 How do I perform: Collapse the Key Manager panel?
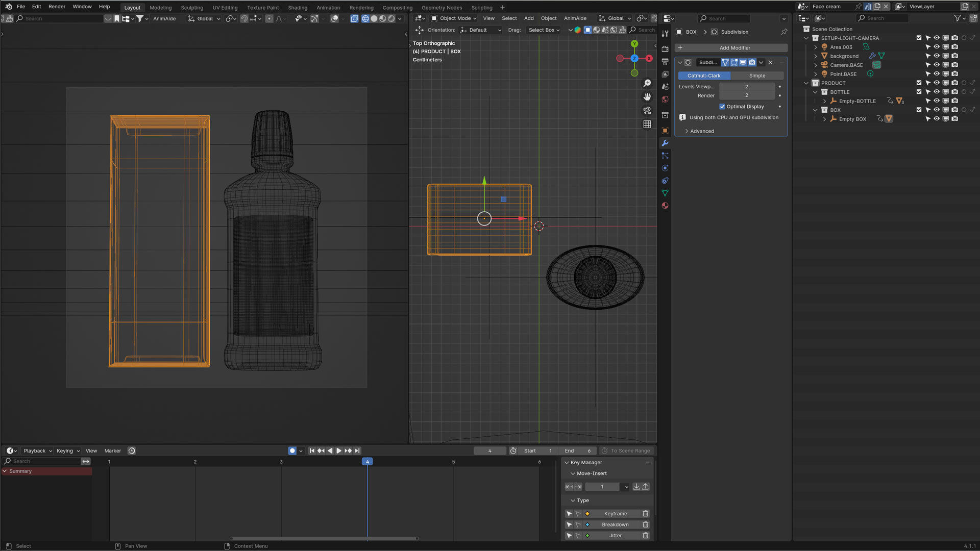pos(567,463)
